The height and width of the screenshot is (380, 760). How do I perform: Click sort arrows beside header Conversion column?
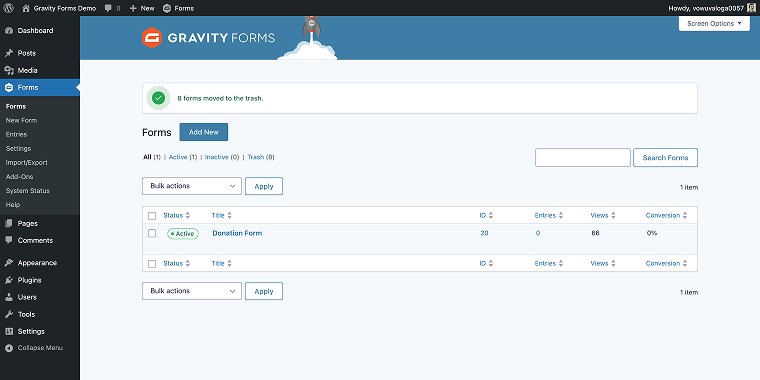pyautogui.click(x=685, y=215)
